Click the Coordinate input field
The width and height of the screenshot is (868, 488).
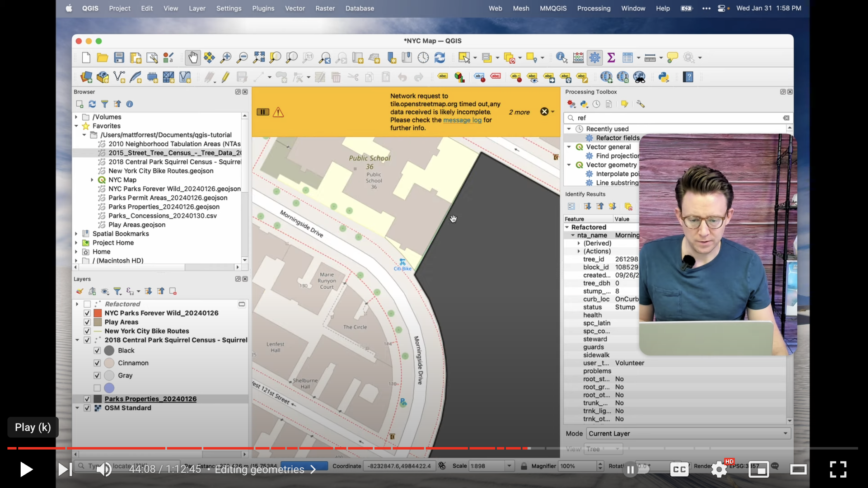point(399,466)
